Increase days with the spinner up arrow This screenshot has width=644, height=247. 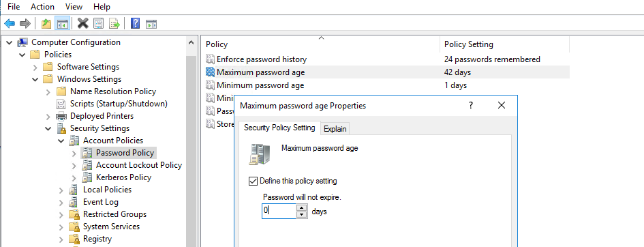point(302,207)
